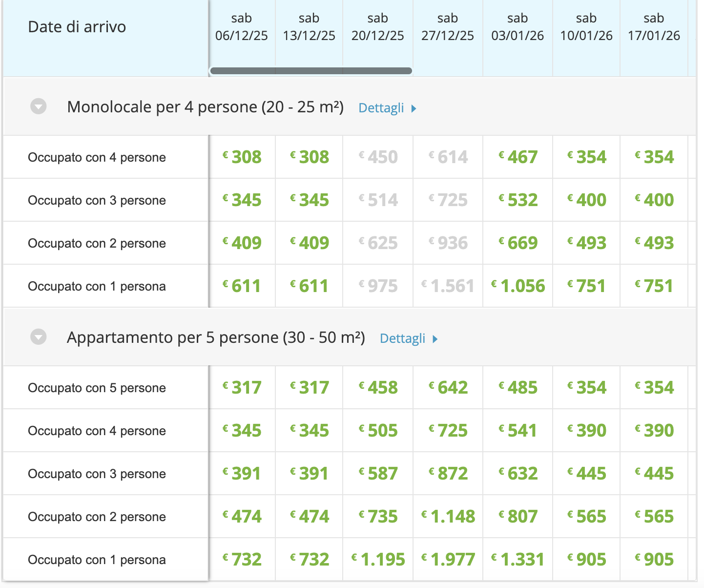The height and width of the screenshot is (588, 704).
Task: Pick €1.056 Monolocale 1 persona price
Action: 518,286
